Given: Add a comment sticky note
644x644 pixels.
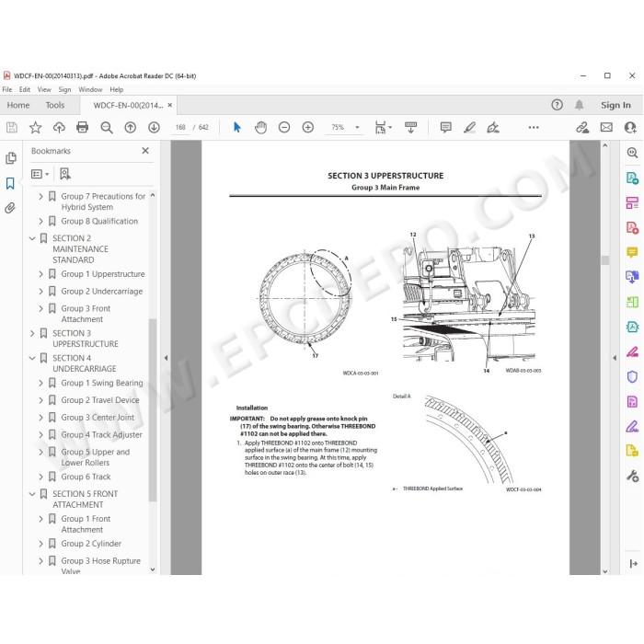Looking at the screenshot, I should tap(445, 127).
